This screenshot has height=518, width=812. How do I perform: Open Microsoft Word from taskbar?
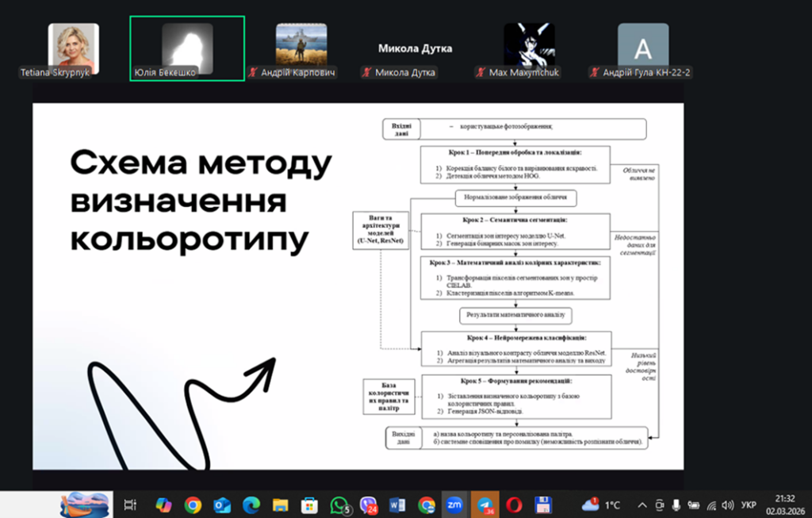pyautogui.click(x=398, y=505)
